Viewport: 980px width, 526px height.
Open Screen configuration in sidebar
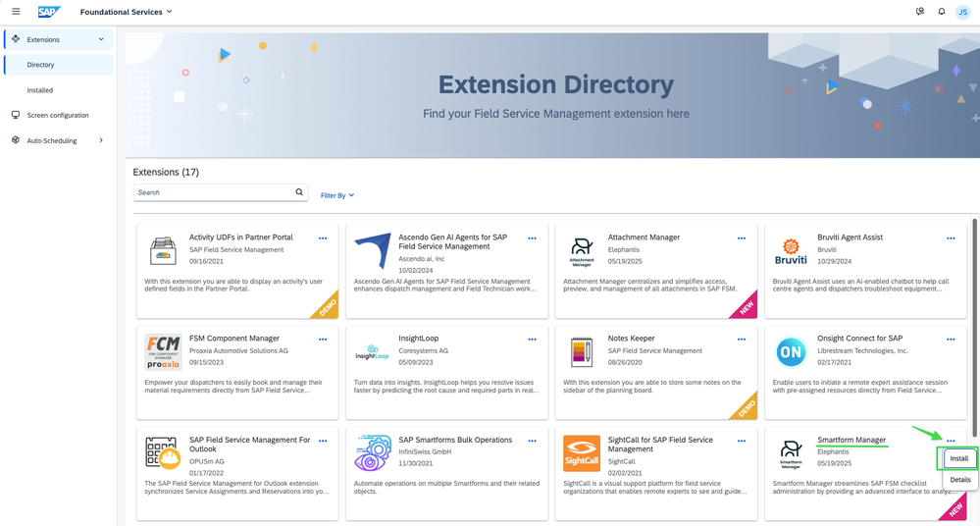click(x=57, y=115)
